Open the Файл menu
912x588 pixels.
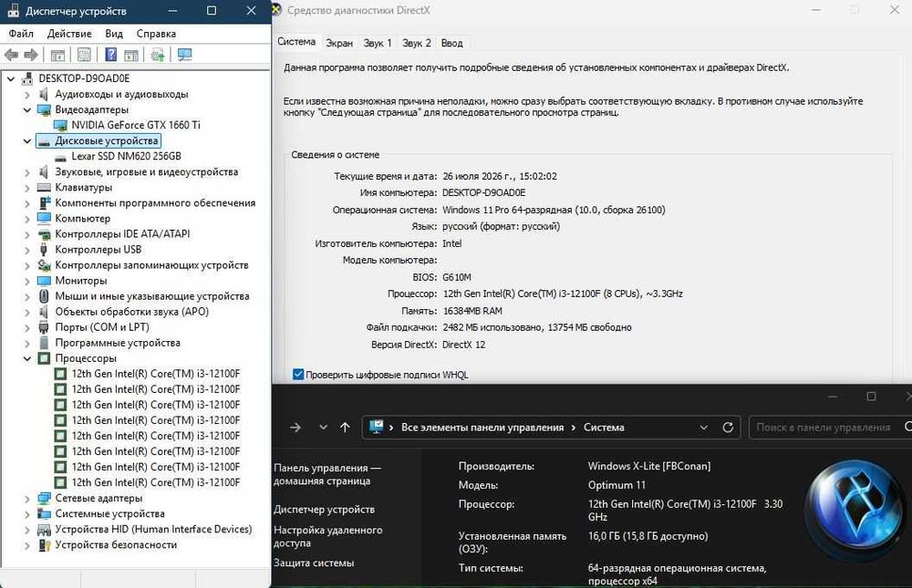pos(21,34)
